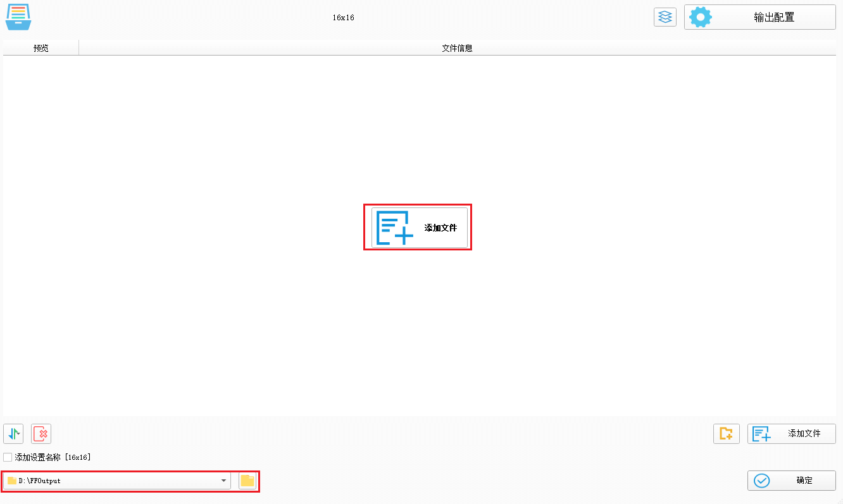The image size is (843, 504).
Task: Open the yellow folder browse icon beside path
Action: coord(247,481)
